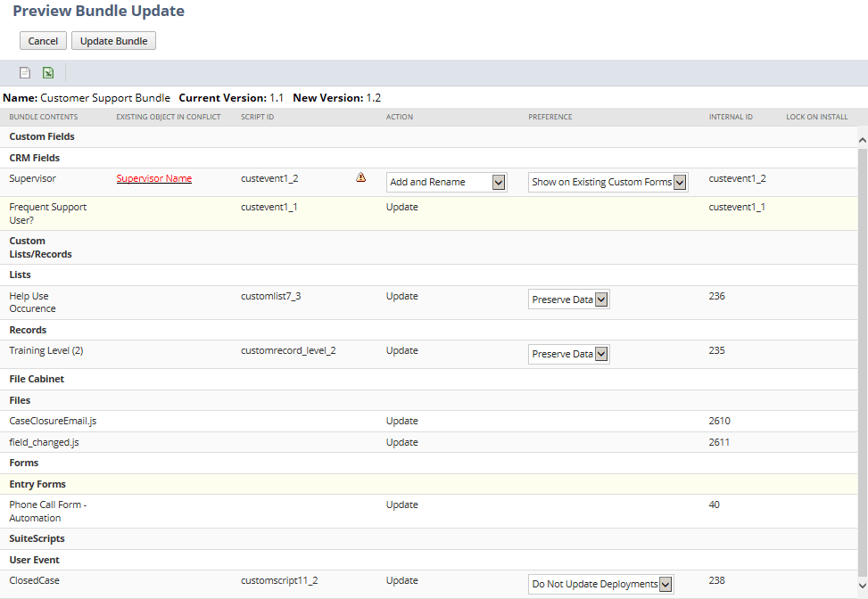This screenshot has width=868, height=599.
Task: Click the CRM Fields section heading
Action: [34, 158]
